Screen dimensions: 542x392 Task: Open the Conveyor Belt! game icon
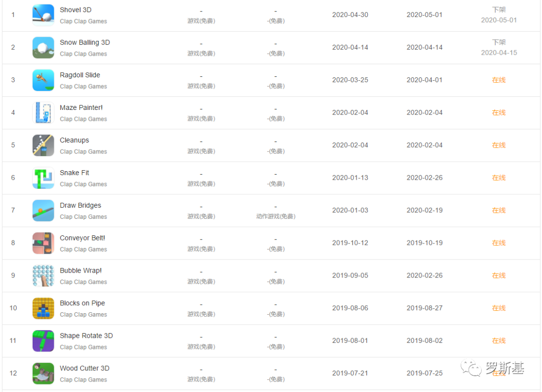coord(43,243)
